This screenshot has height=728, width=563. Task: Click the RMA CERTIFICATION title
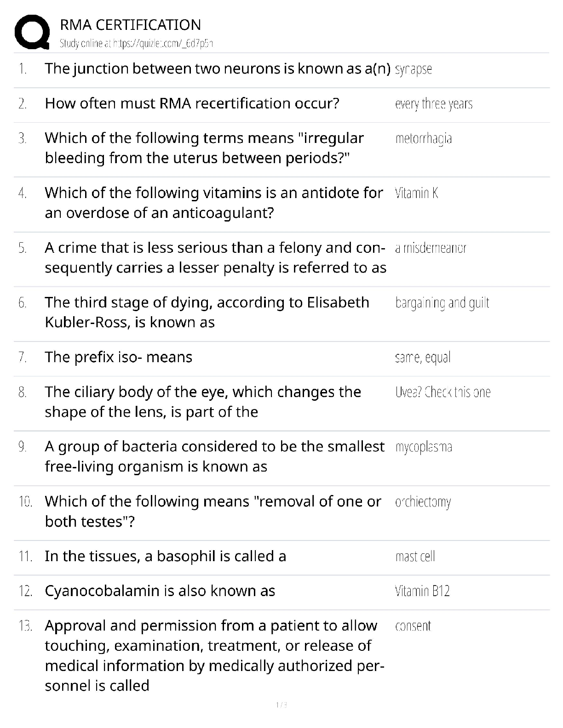[x=131, y=25]
